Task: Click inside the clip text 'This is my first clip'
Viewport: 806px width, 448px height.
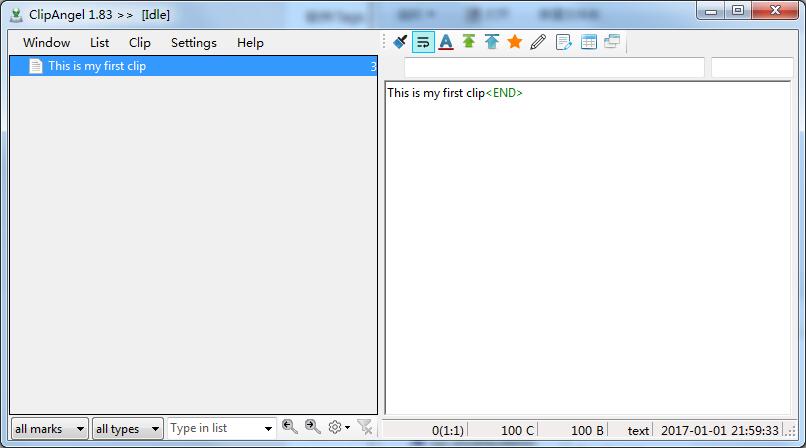Action: (436, 93)
